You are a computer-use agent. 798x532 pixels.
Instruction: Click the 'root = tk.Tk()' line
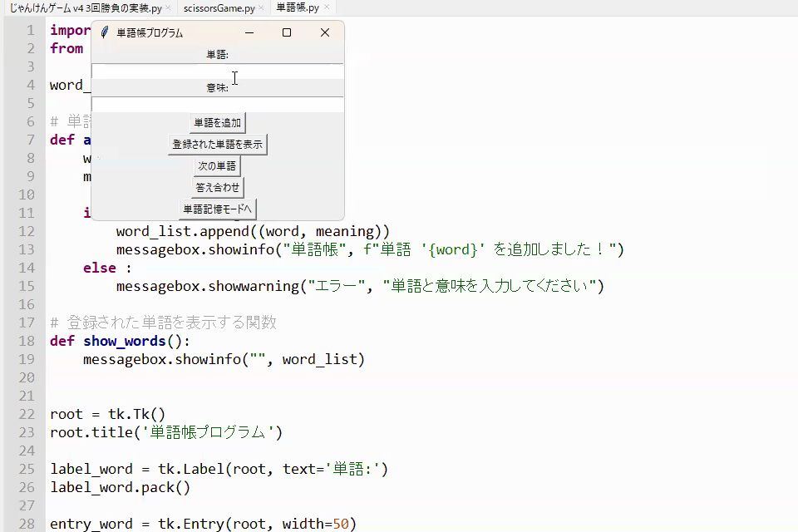(107, 415)
